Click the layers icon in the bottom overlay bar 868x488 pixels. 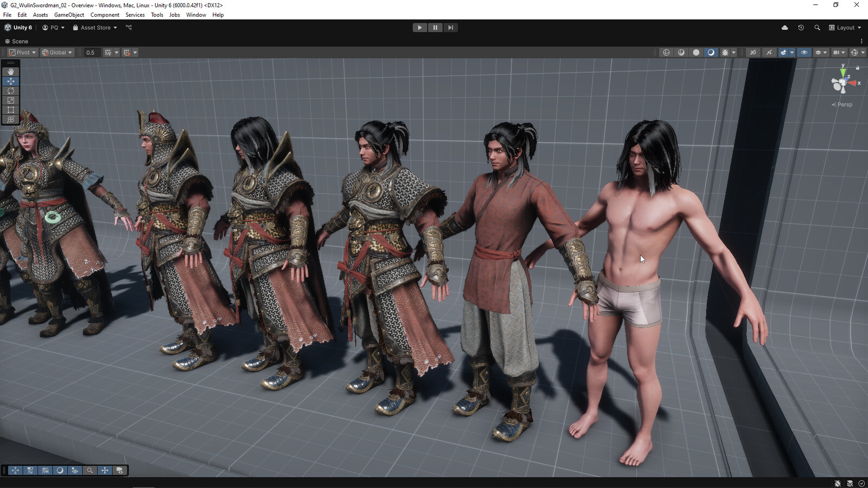pyautogui.click(x=75, y=470)
